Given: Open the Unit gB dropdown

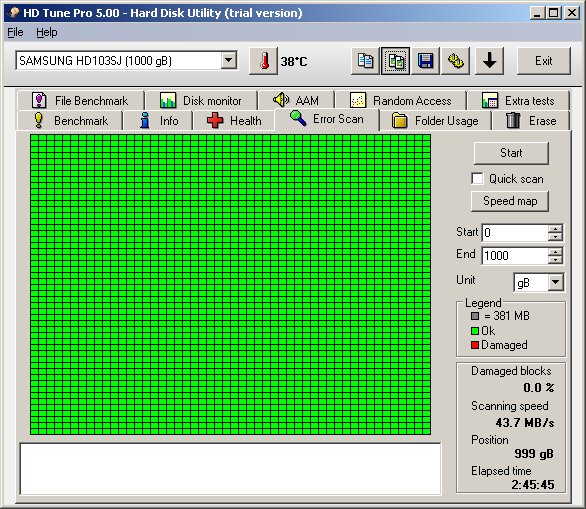Looking at the screenshot, I should pos(556,282).
